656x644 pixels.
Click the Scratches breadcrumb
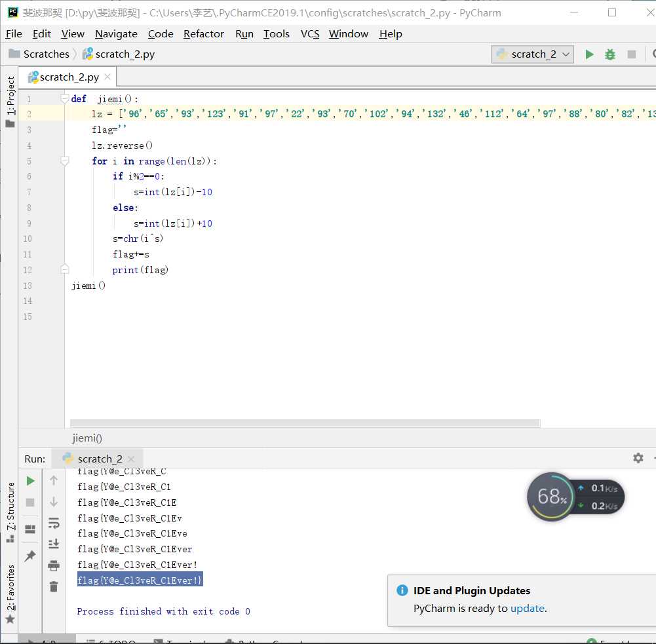click(46, 54)
